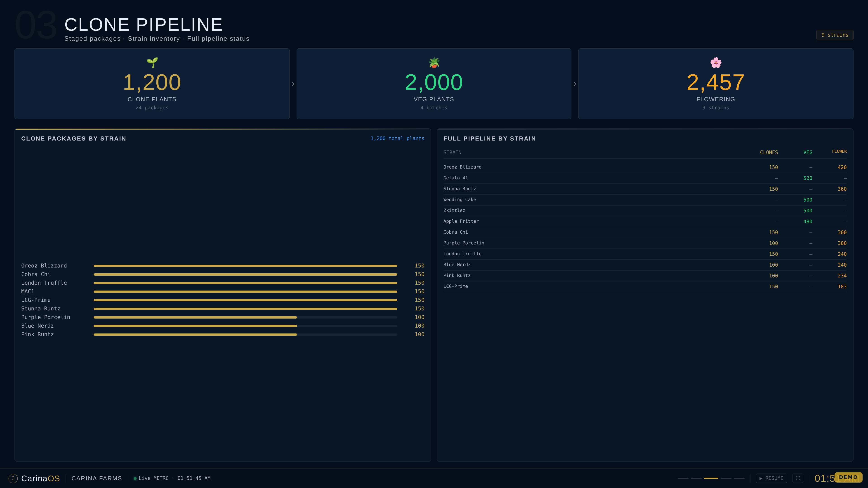Select Cobra Chi row in pipeline table

(645, 232)
